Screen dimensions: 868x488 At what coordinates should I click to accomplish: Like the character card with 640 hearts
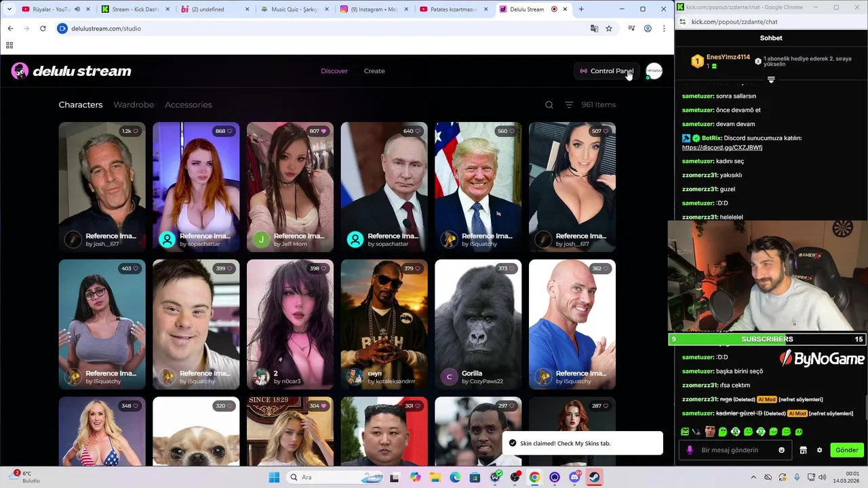click(412, 131)
